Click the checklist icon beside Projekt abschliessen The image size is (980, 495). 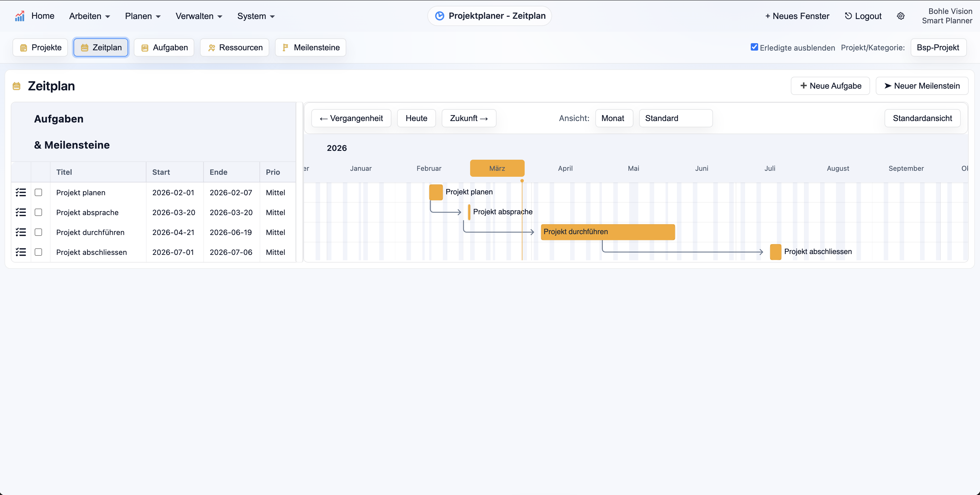[21, 252]
